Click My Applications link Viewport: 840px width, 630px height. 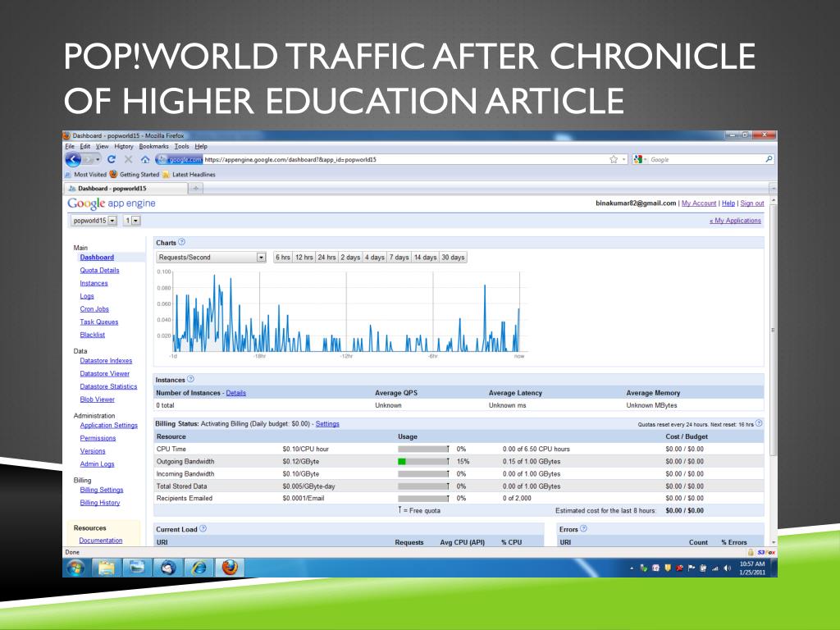736,220
